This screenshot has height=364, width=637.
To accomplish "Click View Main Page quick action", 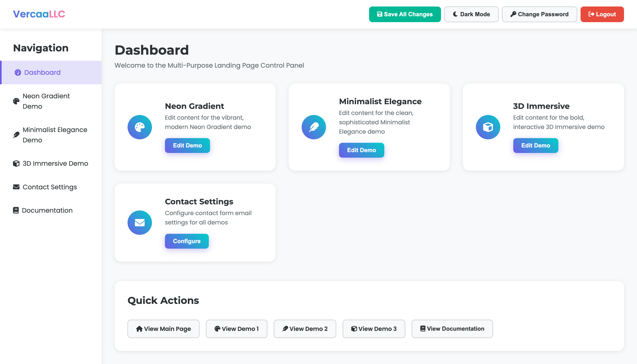I will click(164, 329).
